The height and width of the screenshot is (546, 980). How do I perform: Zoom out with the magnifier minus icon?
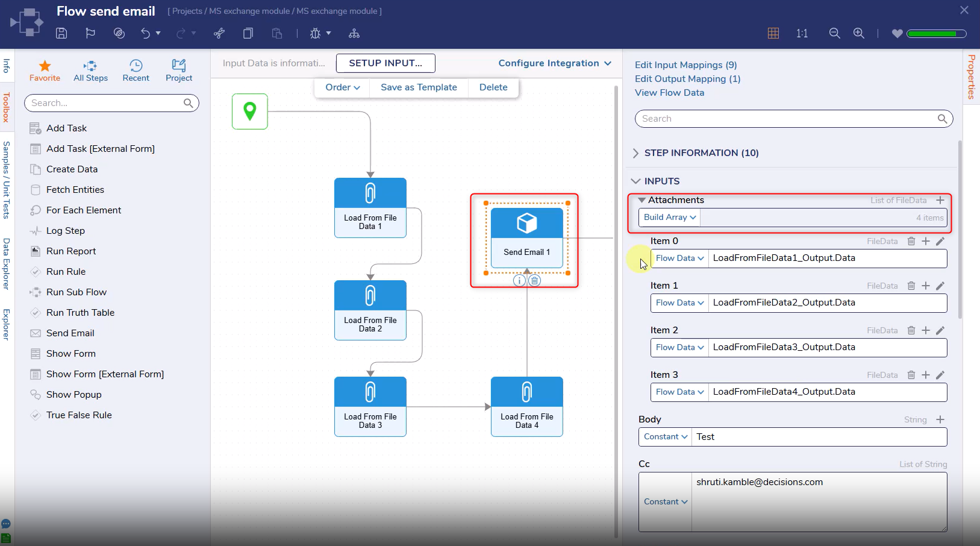pyautogui.click(x=834, y=33)
